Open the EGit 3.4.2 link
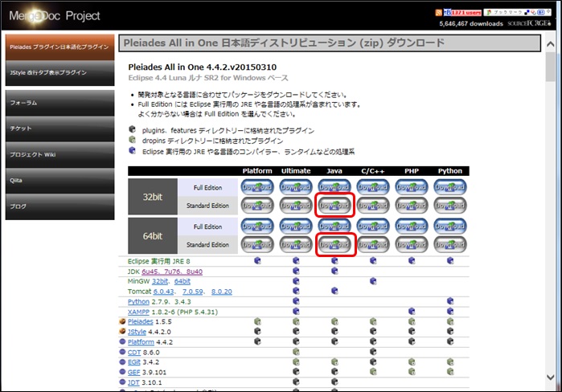562x392 pixels. pyautogui.click(x=134, y=362)
